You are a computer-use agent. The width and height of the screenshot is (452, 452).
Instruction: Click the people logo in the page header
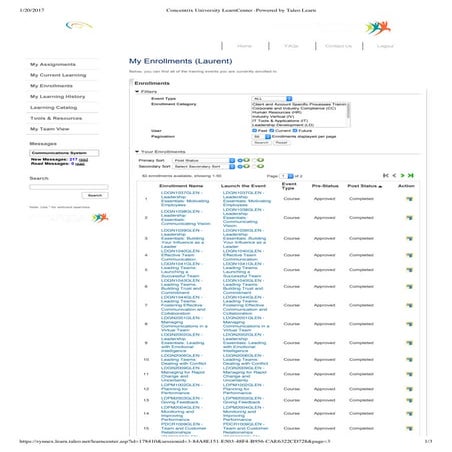click(x=378, y=28)
